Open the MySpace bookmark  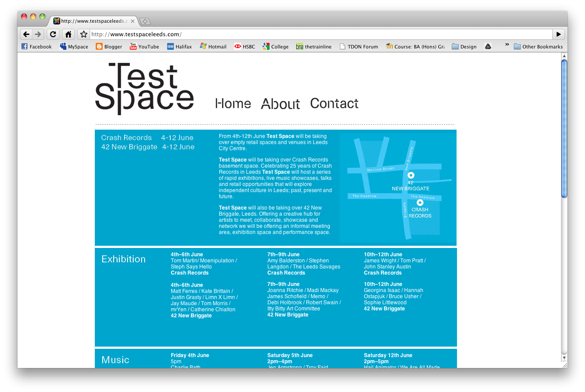(x=74, y=46)
